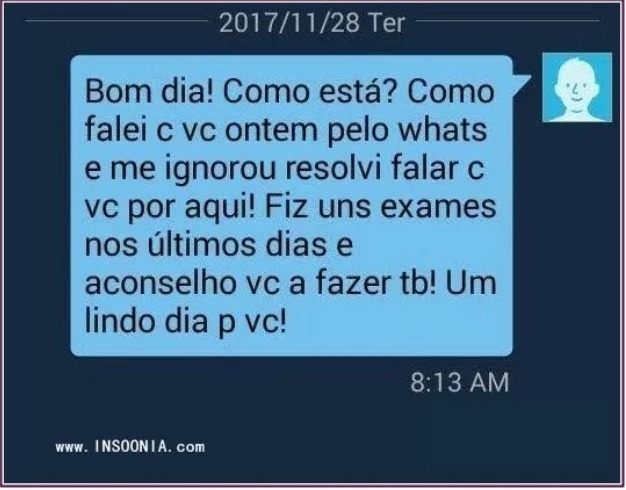The image size is (626, 490).
Task: Click the word 'ignorou' in message
Action: pos(220,169)
